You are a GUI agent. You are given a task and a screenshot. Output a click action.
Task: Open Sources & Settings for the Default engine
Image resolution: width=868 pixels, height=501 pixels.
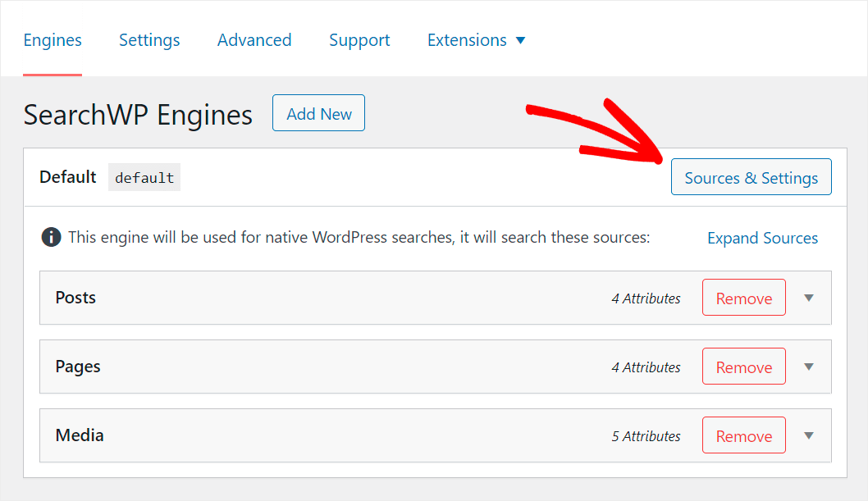(x=751, y=176)
